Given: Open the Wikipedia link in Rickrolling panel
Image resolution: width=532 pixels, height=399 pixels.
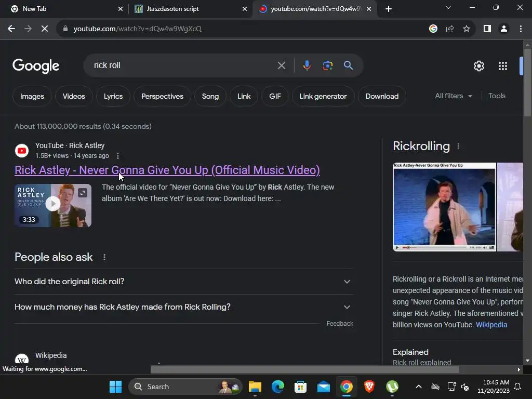Looking at the screenshot, I should point(491,325).
